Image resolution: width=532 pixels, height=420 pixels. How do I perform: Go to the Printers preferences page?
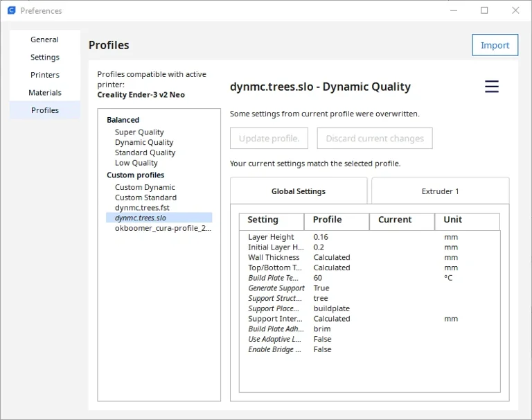[44, 75]
